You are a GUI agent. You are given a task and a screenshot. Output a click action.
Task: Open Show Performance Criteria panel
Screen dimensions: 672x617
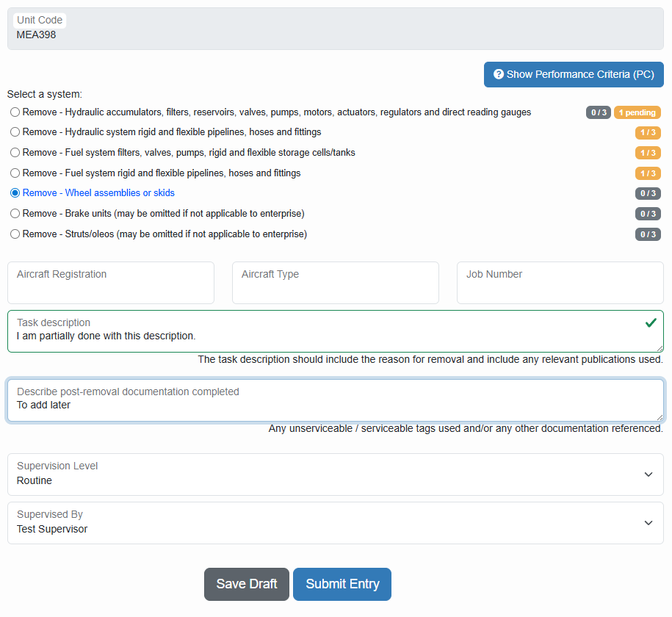click(x=573, y=74)
